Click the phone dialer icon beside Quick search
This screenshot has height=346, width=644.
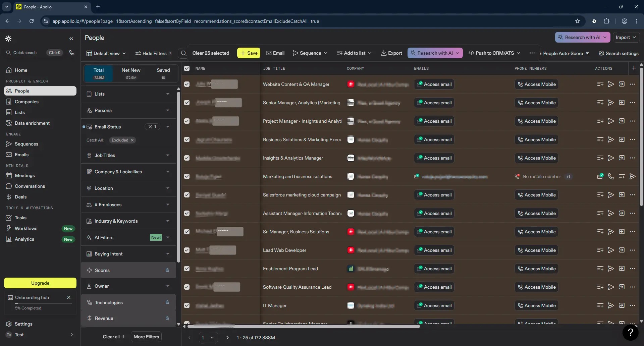(x=72, y=53)
